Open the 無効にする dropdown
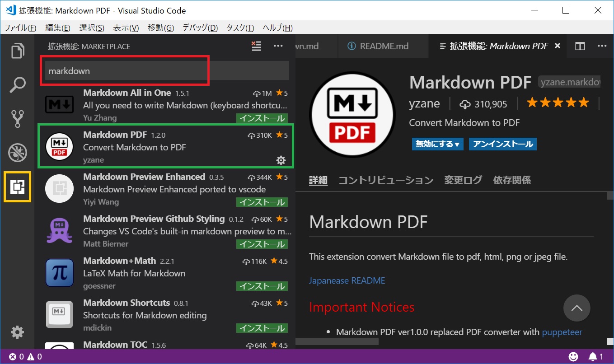 coord(437,144)
